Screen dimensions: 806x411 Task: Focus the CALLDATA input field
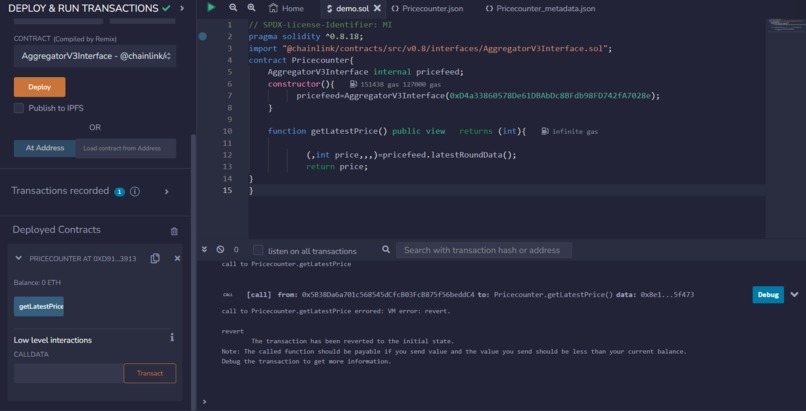point(68,373)
